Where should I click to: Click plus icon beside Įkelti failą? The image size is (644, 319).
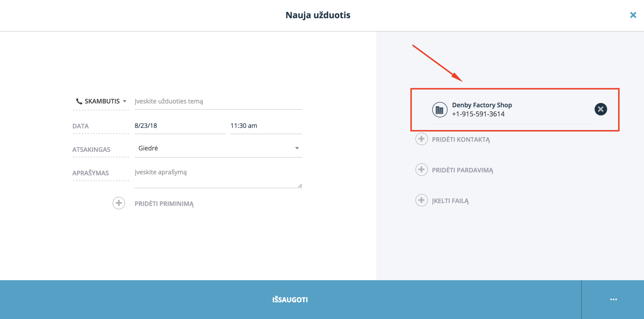point(421,200)
